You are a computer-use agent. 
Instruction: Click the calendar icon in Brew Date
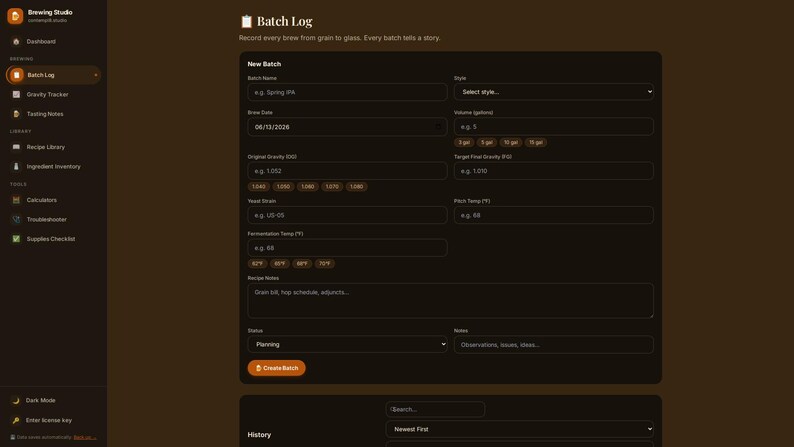coord(439,127)
